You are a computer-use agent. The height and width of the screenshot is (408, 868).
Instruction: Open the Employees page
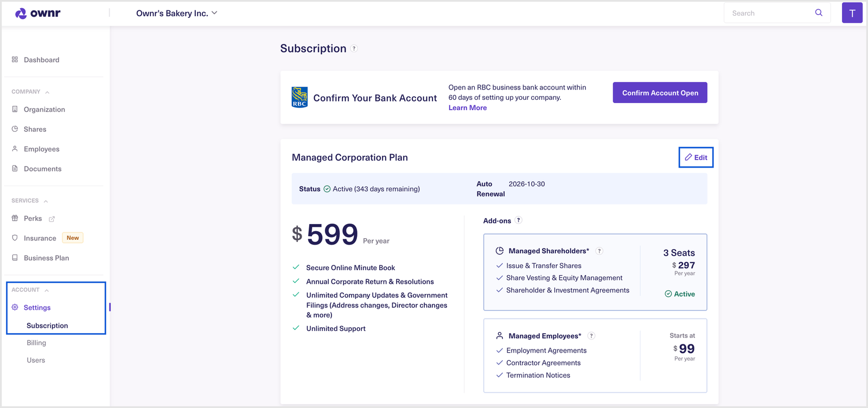(41, 149)
